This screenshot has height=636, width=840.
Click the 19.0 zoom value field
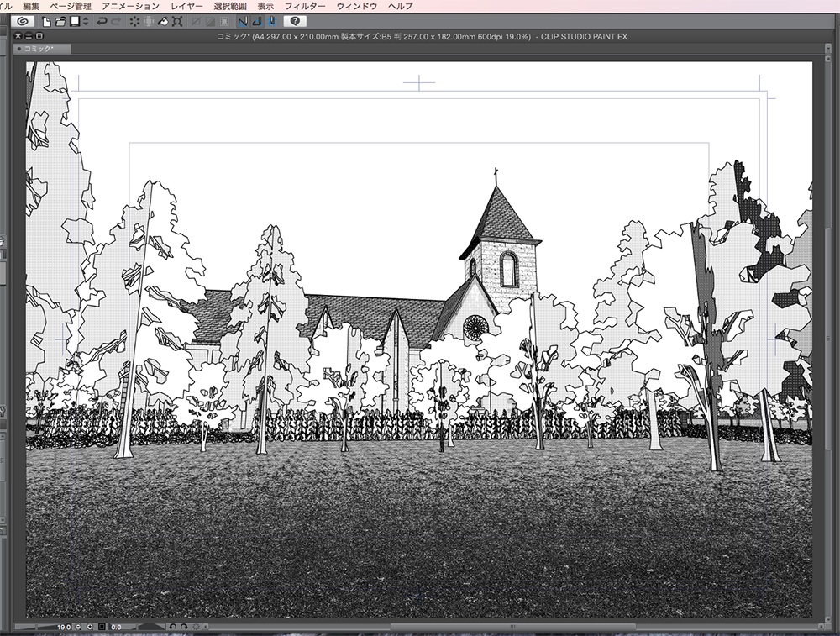tap(64, 627)
